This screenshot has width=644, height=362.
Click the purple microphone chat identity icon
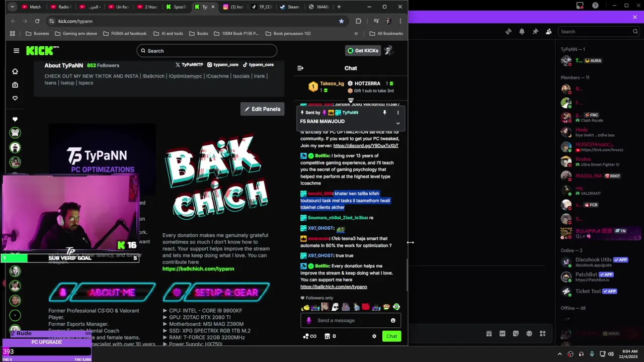[x=309, y=321]
